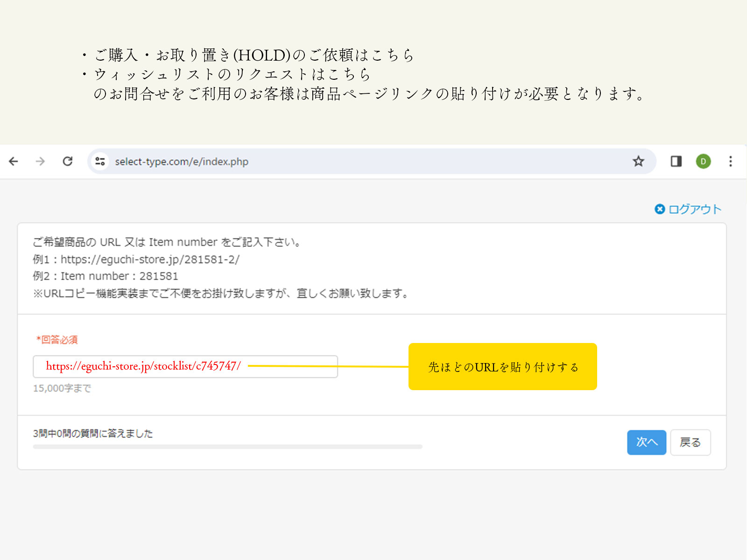Click the required URL answer field
Screen dimensions: 747x560
pyautogui.click(x=185, y=366)
